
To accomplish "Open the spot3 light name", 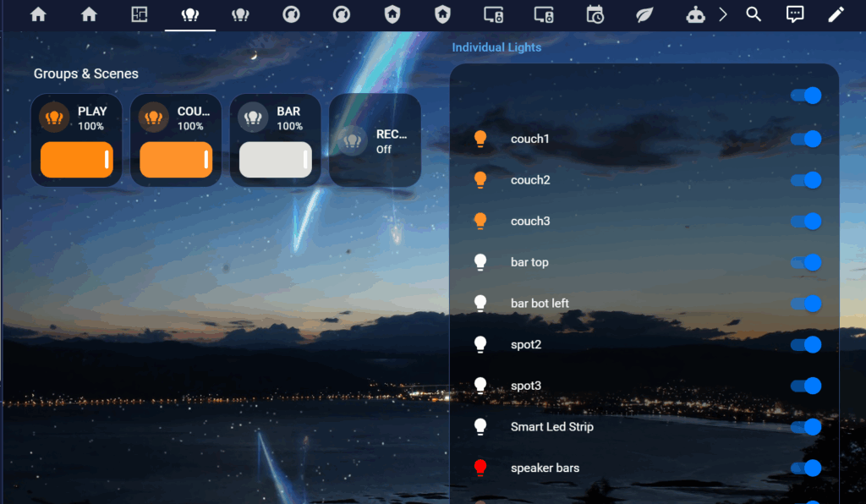I will [526, 386].
